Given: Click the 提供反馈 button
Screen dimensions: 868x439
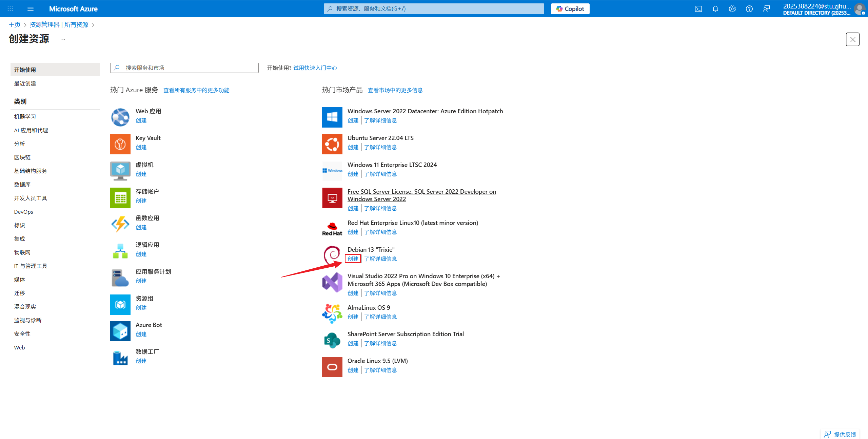Looking at the screenshot, I should pos(840,434).
